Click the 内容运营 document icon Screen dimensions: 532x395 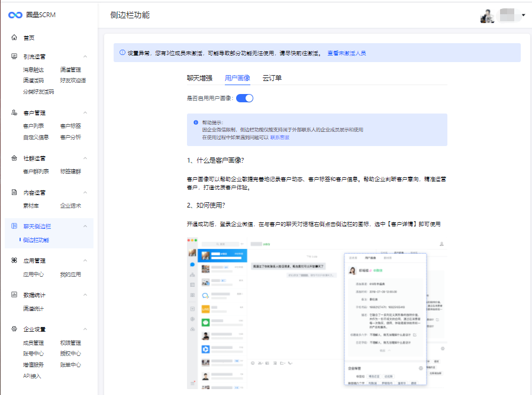coord(14,193)
